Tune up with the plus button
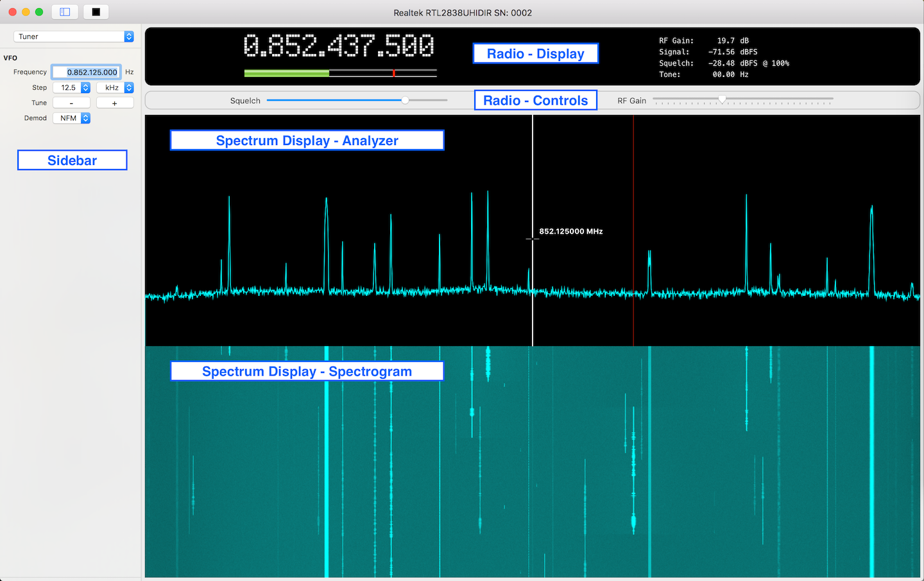This screenshot has width=924, height=581. click(115, 103)
